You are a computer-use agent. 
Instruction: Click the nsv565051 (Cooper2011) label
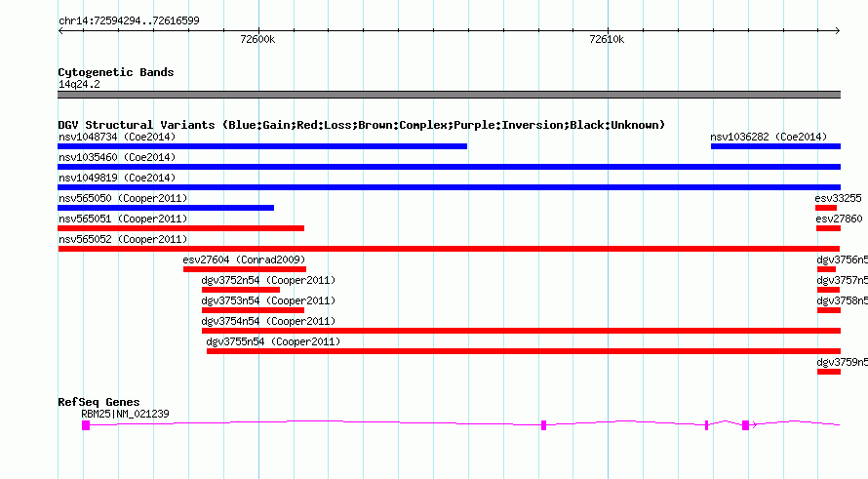coord(123,219)
